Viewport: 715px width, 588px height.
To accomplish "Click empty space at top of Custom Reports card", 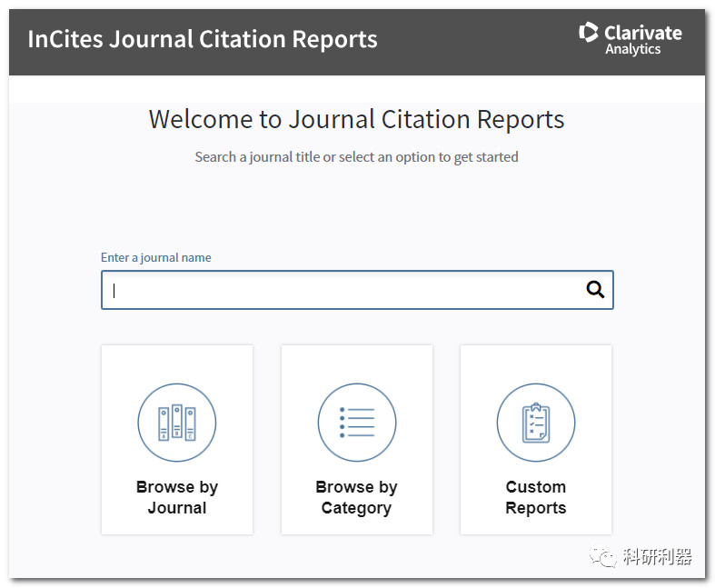I will point(536,362).
